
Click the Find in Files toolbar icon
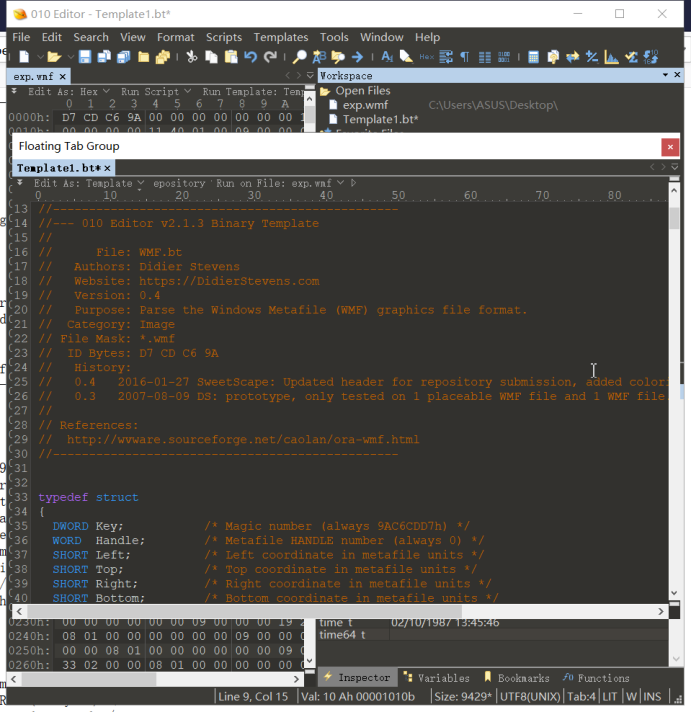click(x=338, y=57)
